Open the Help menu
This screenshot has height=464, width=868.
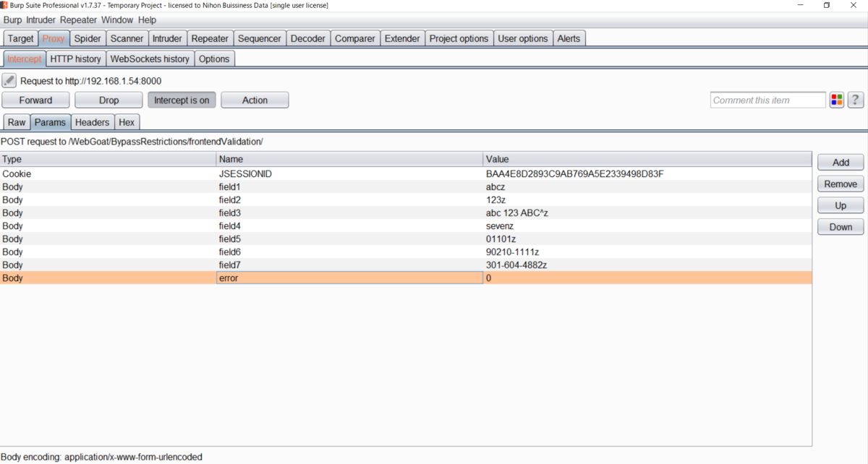(147, 20)
